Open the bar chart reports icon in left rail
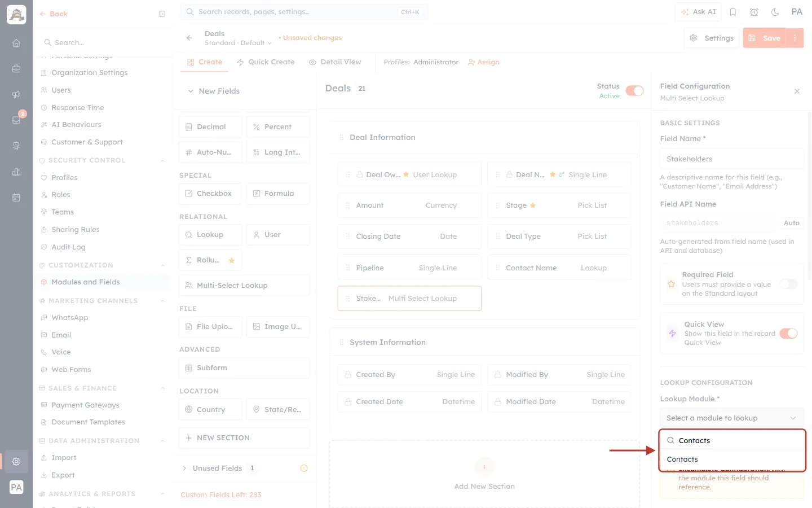Viewport: 812px width, 508px height. [16, 172]
